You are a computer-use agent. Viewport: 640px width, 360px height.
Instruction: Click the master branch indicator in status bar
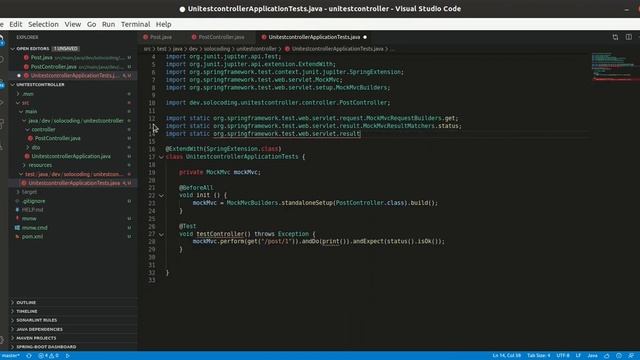click(x=10, y=356)
